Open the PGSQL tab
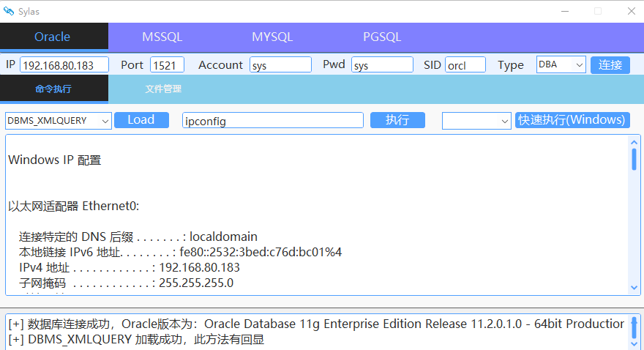Image resolution: width=644 pixels, height=350 pixels. pos(382,37)
